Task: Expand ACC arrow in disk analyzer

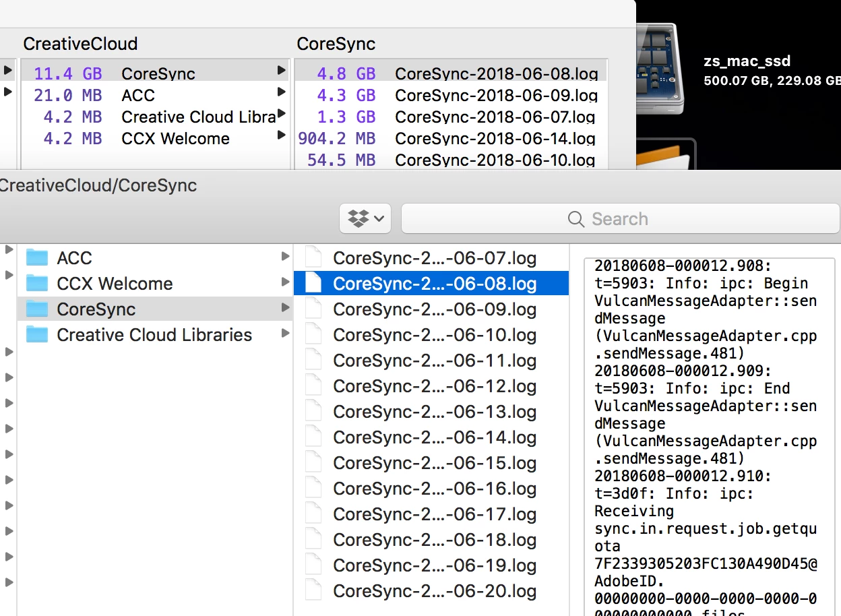Action: (x=281, y=92)
